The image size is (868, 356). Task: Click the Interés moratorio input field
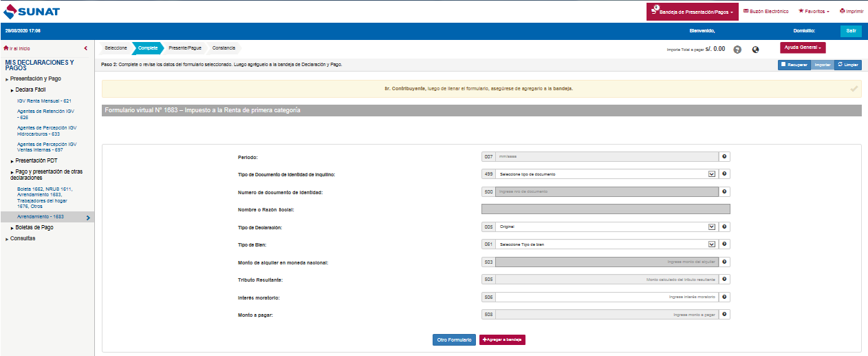tap(606, 297)
